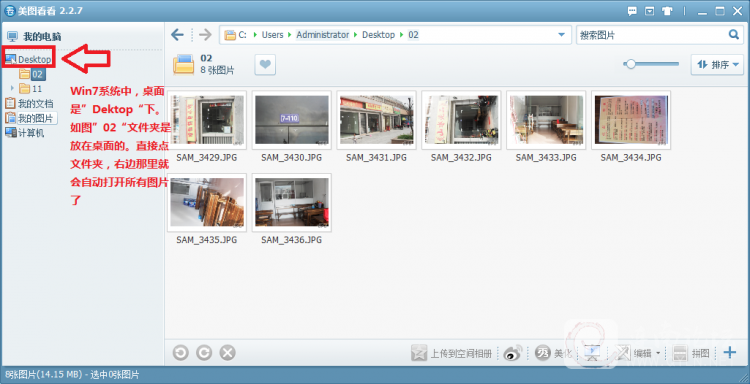The width and height of the screenshot is (750, 384).
Task: Rotate image clockwise icon
Action: (x=204, y=353)
